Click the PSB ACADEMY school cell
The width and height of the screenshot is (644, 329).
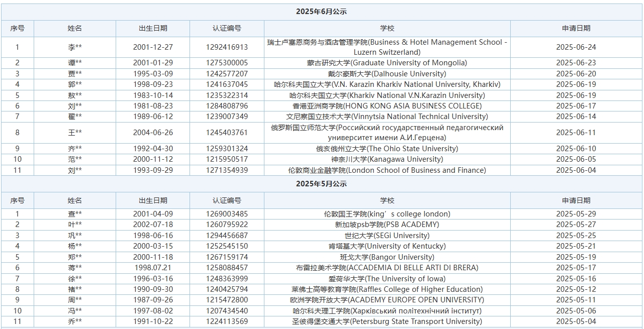point(387,225)
